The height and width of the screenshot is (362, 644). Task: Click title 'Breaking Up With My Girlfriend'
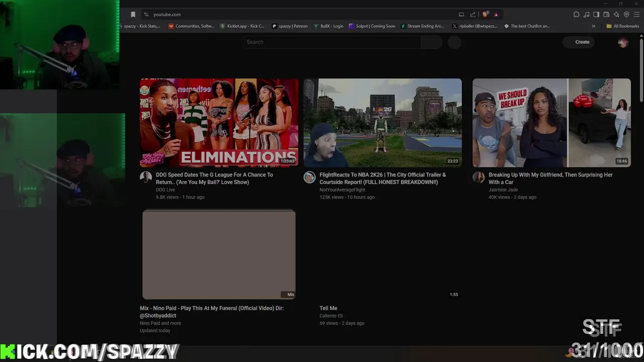pyautogui.click(x=550, y=178)
